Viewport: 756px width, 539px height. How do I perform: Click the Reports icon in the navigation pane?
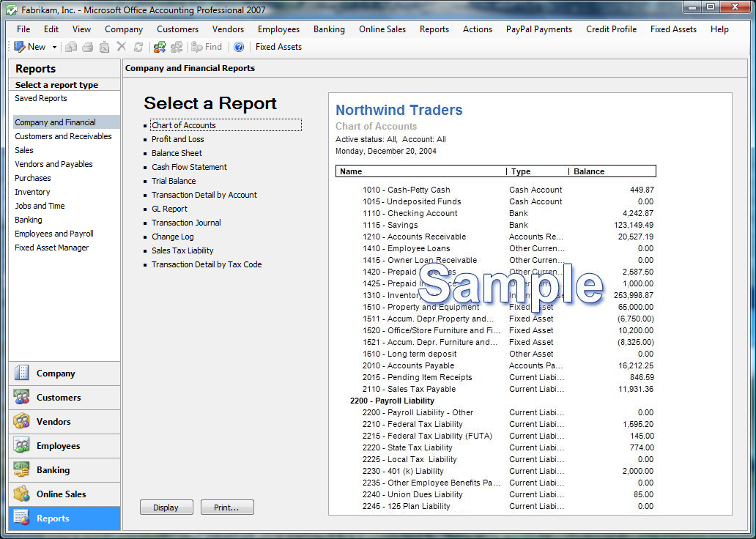coord(22,518)
